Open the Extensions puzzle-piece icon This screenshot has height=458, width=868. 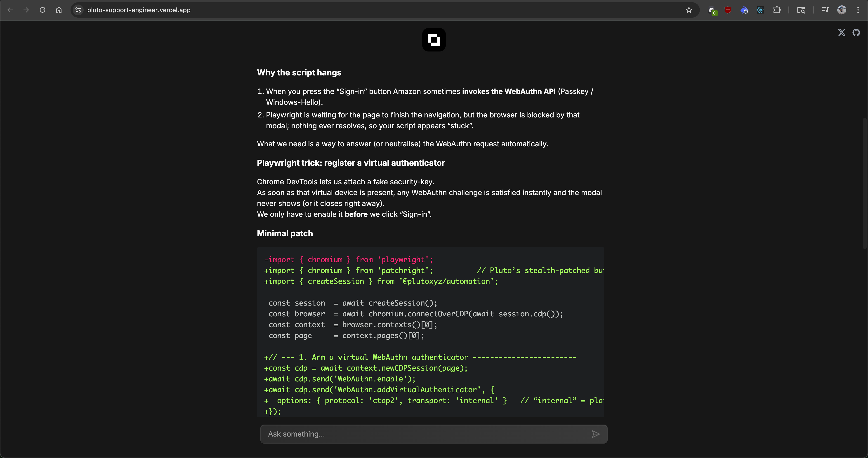coord(777,10)
